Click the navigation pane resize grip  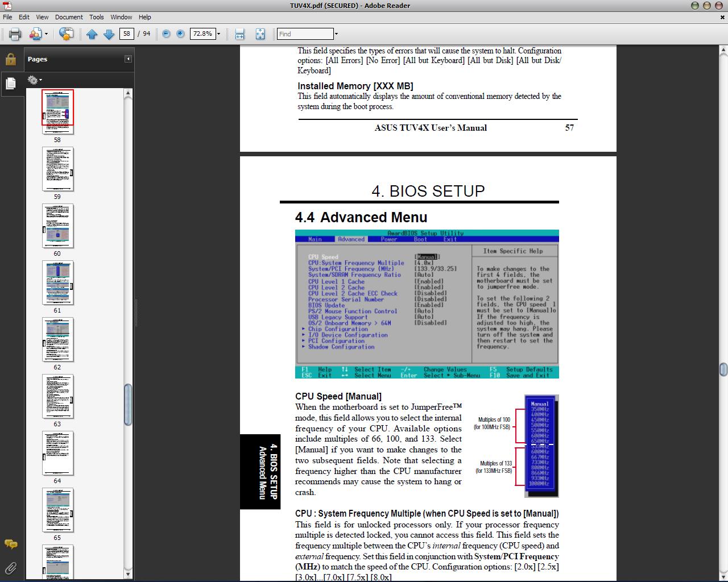coord(136,313)
